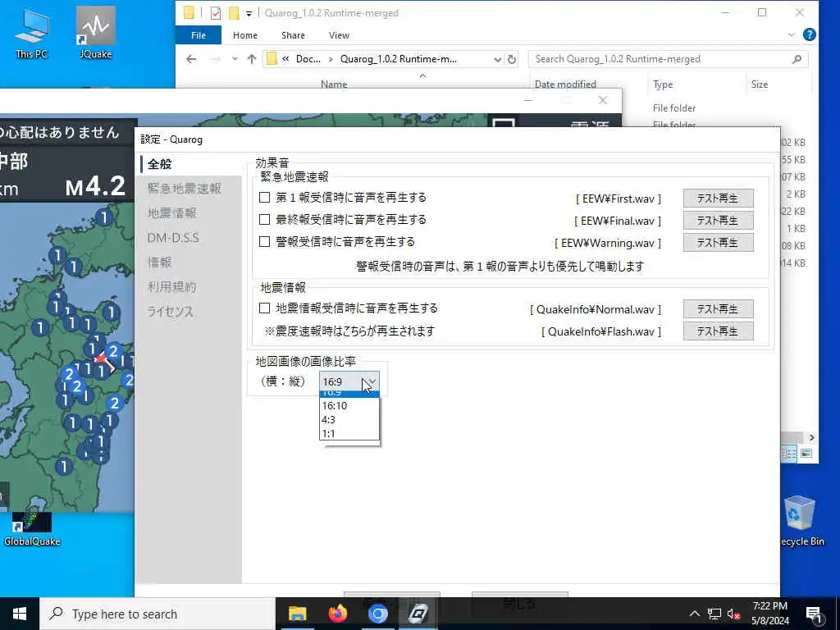Enable sound on warning reception
The image size is (840, 630).
click(x=264, y=242)
